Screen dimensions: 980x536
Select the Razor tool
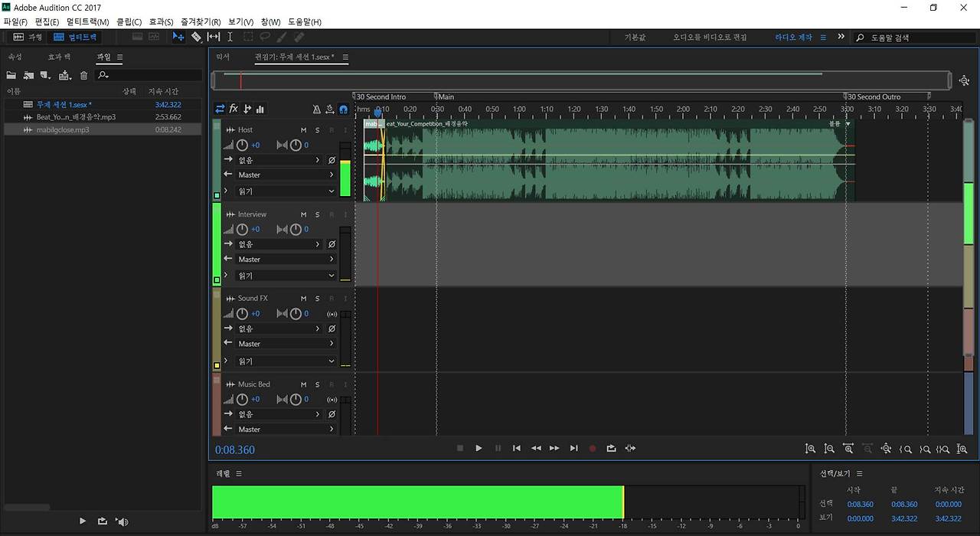(x=196, y=37)
